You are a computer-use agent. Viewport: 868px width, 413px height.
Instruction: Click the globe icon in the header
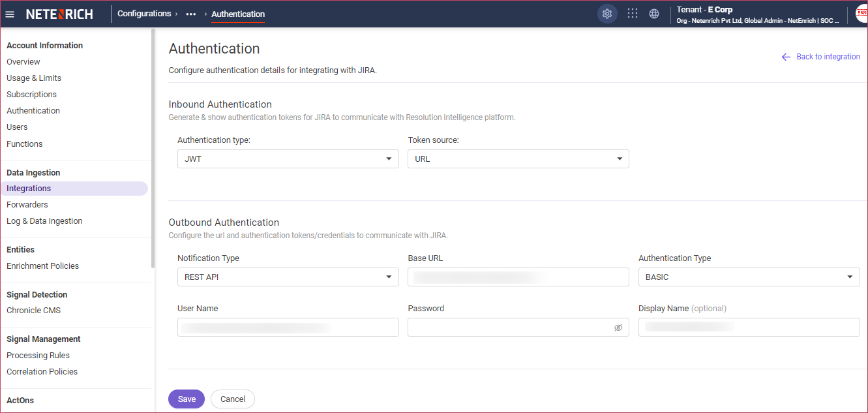tap(654, 13)
